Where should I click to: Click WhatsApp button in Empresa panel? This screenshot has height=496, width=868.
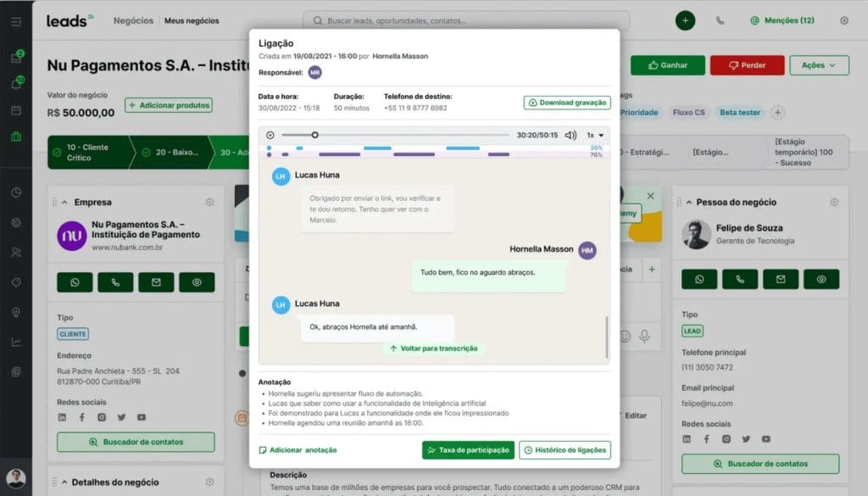click(x=75, y=282)
